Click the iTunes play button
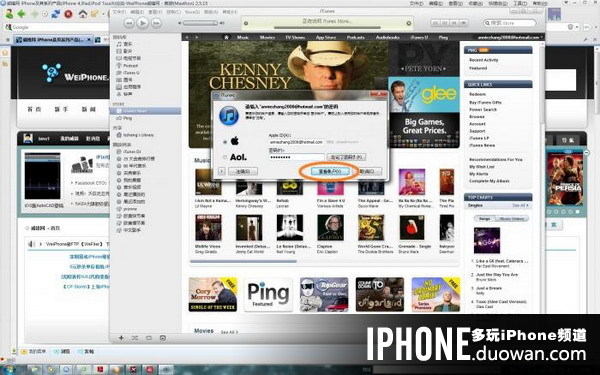 142,23
